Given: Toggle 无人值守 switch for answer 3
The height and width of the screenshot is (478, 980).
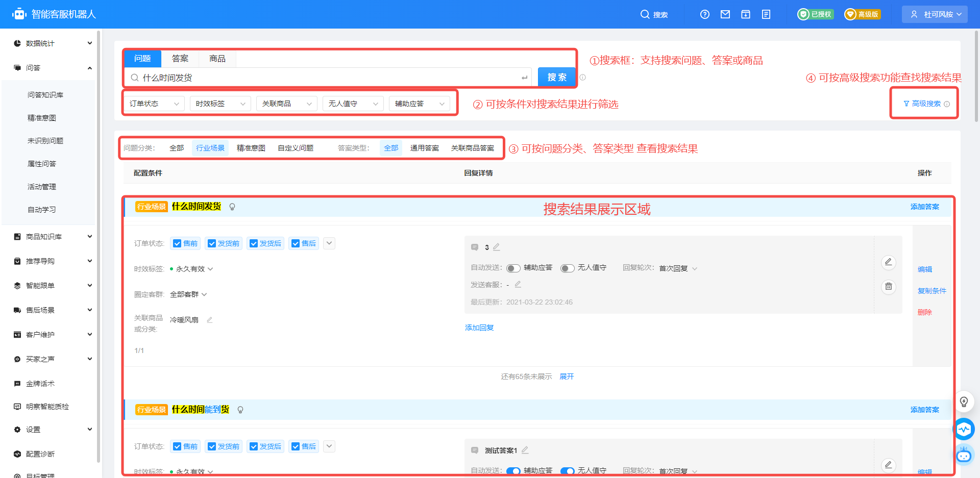Looking at the screenshot, I should (568, 268).
